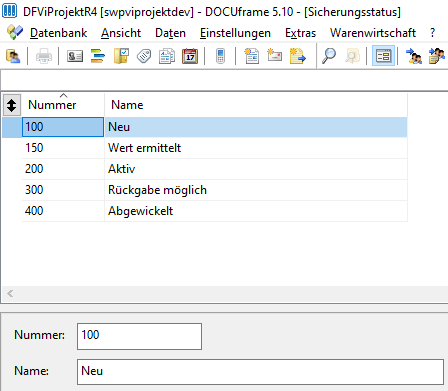
Task: Click the folder with checkmark task icon
Action: [121, 56]
